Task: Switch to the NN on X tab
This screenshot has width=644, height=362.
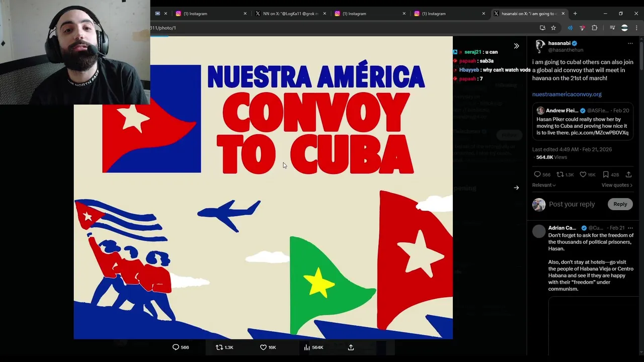Action: 290,14
